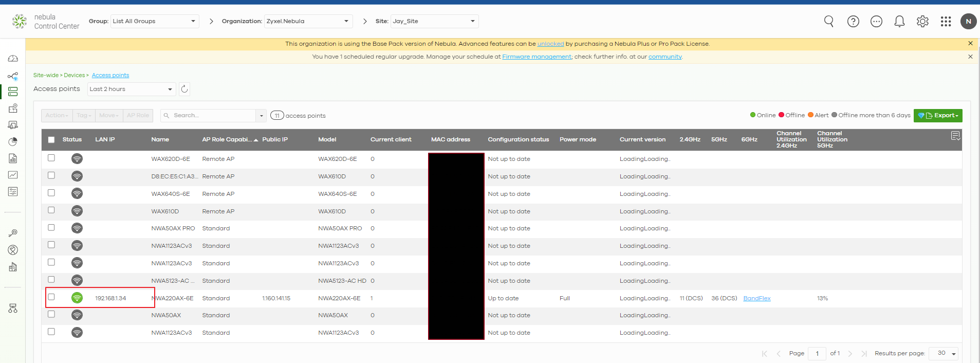Open the notifications bell
This screenshot has width=980, height=363.
(x=899, y=21)
